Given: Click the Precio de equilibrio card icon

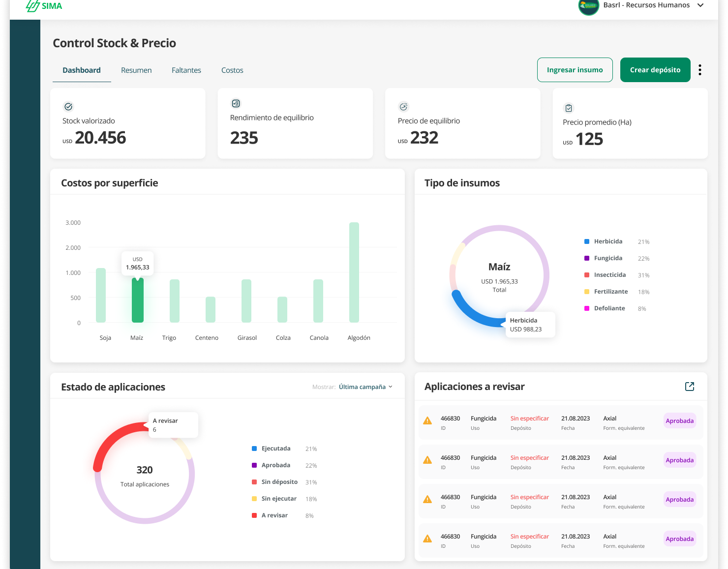Looking at the screenshot, I should click(x=403, y=106).
